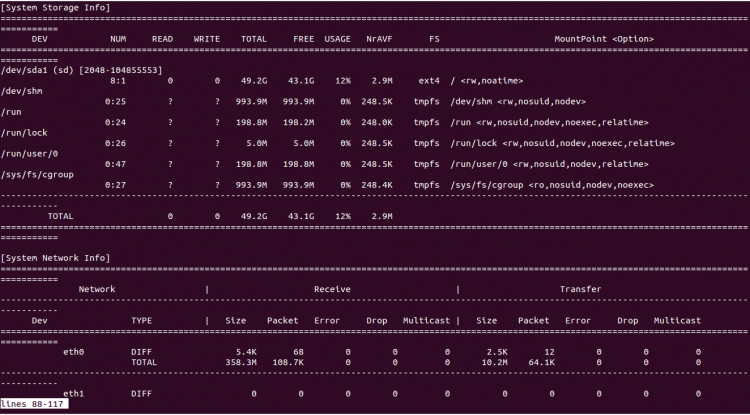The width and height of the screenshot is (750, 415).
Task: Click the 8:1 device number
Action: (x=118, y=80)
